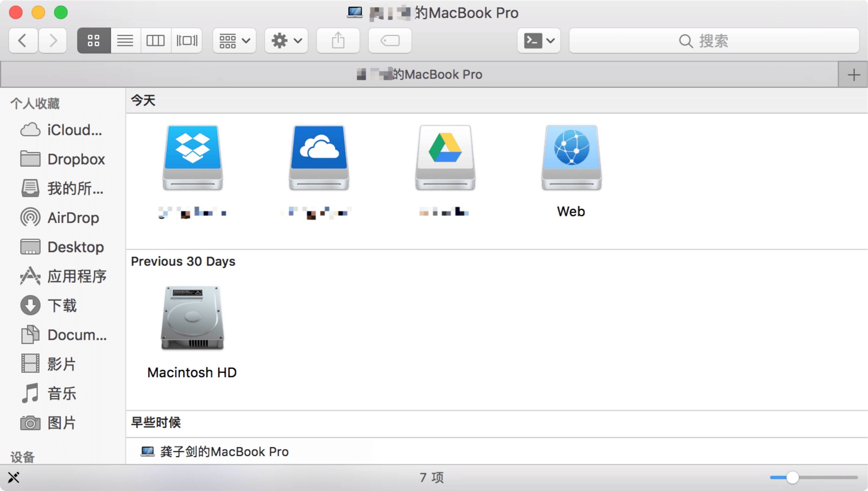Select the Dropbox mounted drive icon
868x491 pixels.
coord(192,157)
